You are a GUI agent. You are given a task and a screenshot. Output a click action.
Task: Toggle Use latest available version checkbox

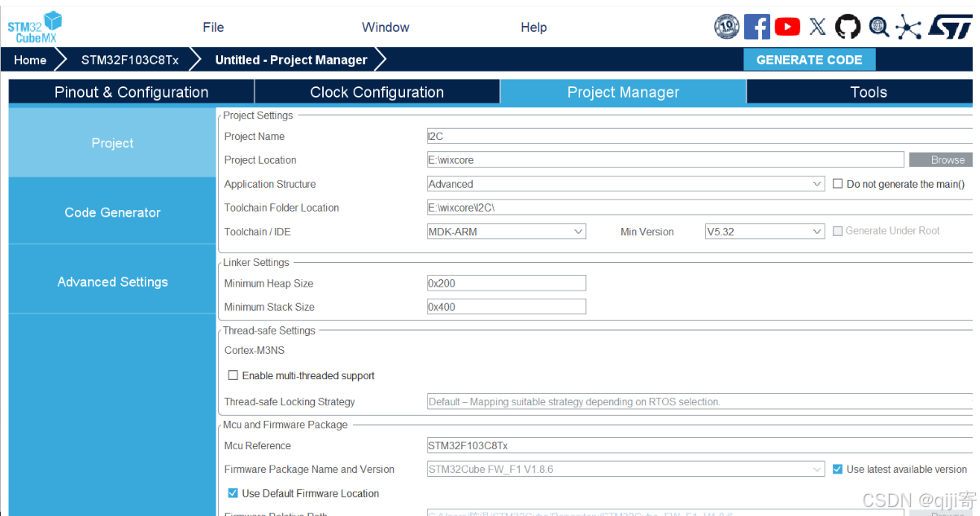(838, 470)
